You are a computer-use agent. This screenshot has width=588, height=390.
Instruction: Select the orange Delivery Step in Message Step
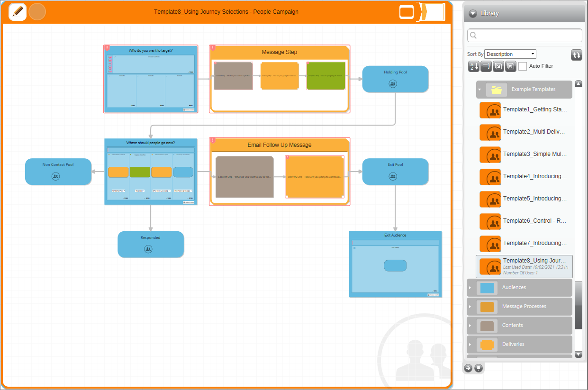click(x=280, y=76)
